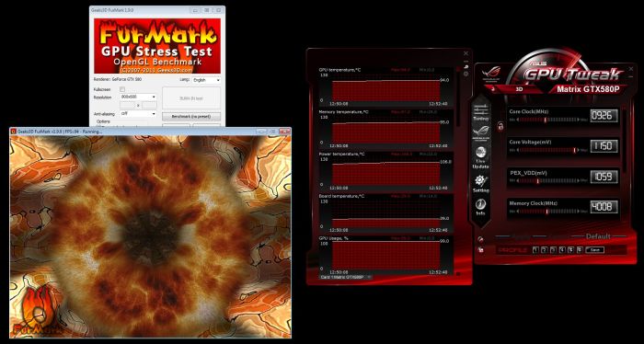Select profile slot 1 in GPU Tweak
644x344 pixels.
[x=535, y=249]
